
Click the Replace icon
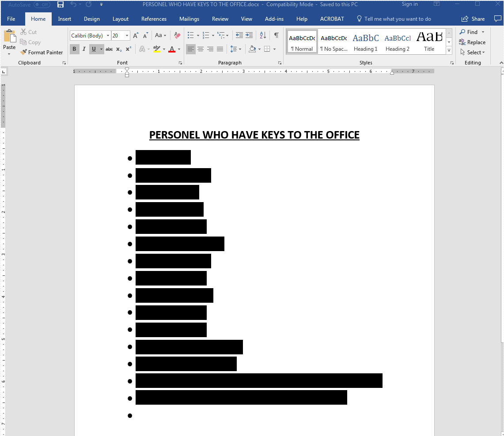pyautogui.click(x=462, y=42)
